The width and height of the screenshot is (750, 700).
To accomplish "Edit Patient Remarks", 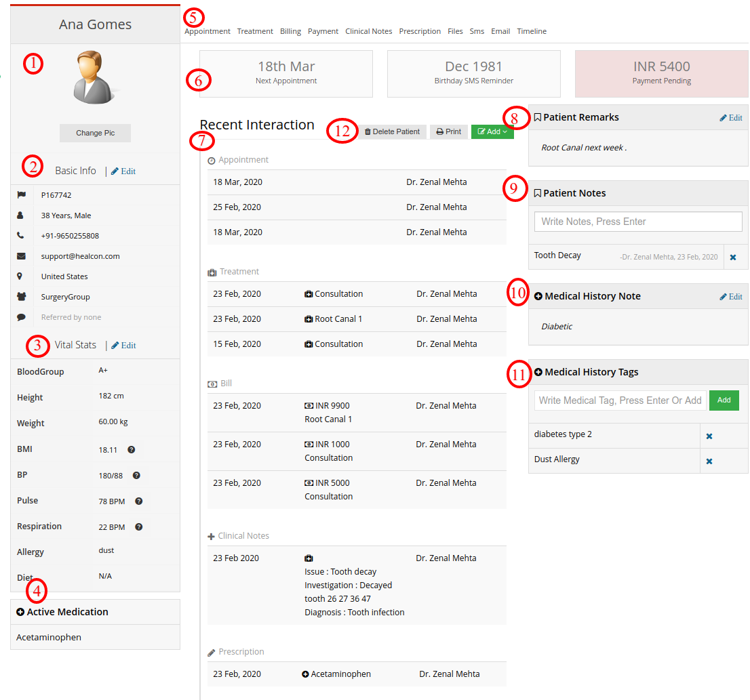I will pos(731,117).
